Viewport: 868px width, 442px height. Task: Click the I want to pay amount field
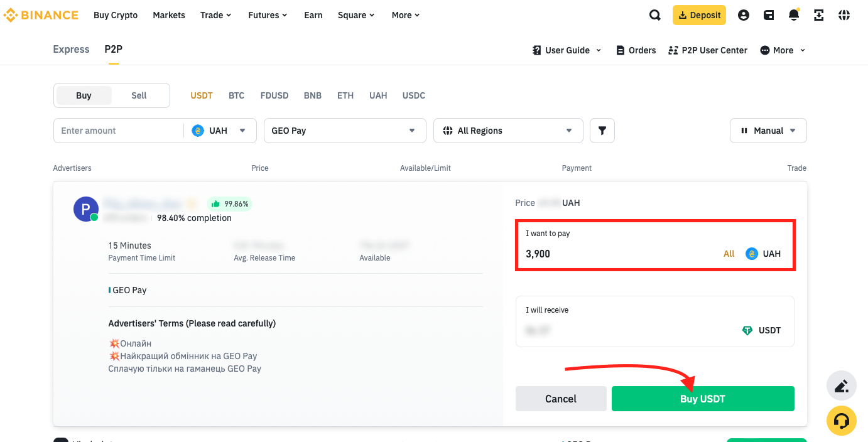[656, 245]
